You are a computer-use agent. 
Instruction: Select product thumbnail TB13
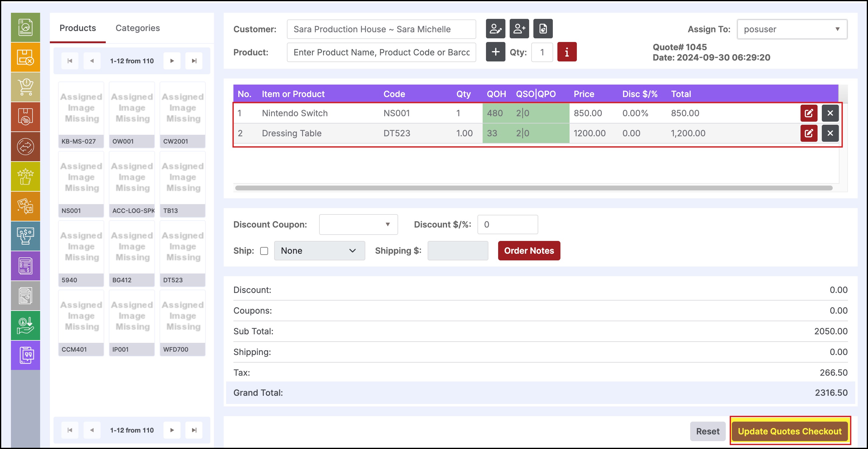coord(182,184)
